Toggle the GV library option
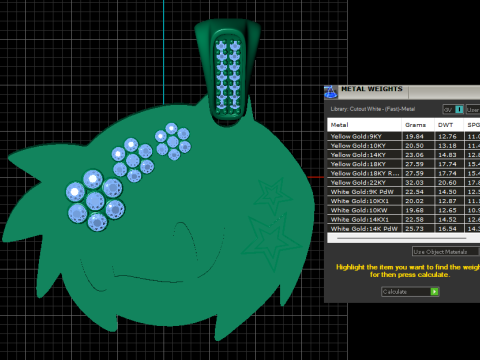Viewport: 480px width, 360px height. [453, 109]
